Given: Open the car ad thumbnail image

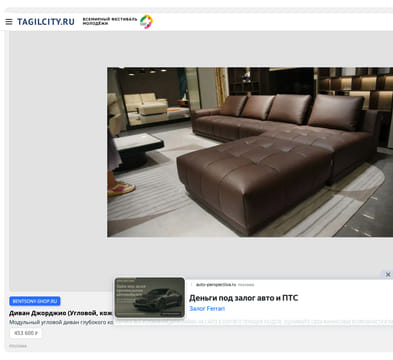Looking at the screenshot, I should click(x=149, y=297).
